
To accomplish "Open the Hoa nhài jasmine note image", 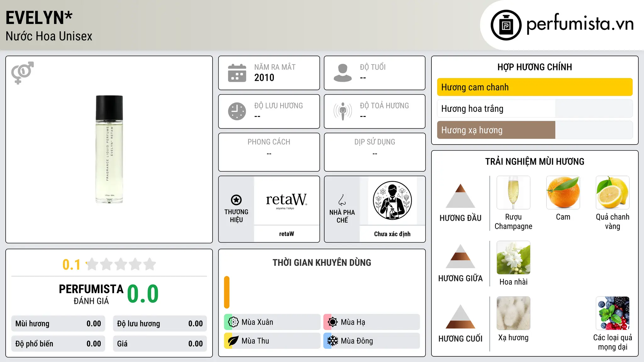I will [514, 258].
